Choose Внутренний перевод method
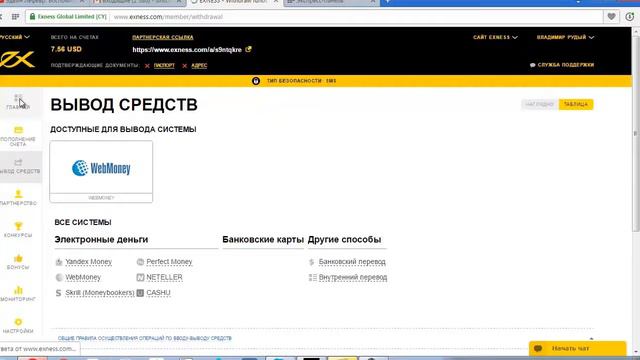This screenshot has width=640, height=360. click(x=353, y=277)
